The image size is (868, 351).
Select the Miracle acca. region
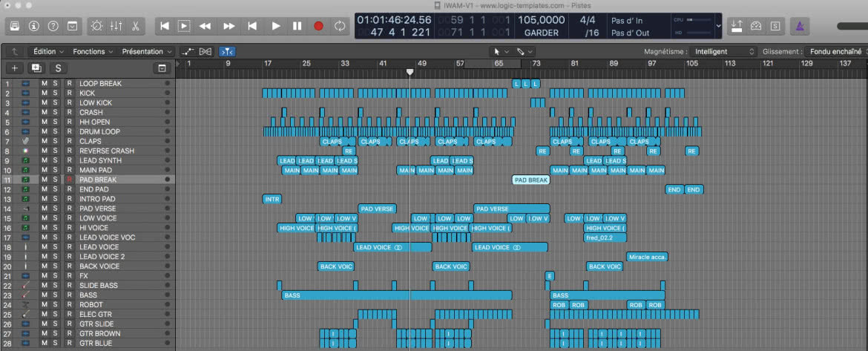pyautogui.click(x=647, y=257)
